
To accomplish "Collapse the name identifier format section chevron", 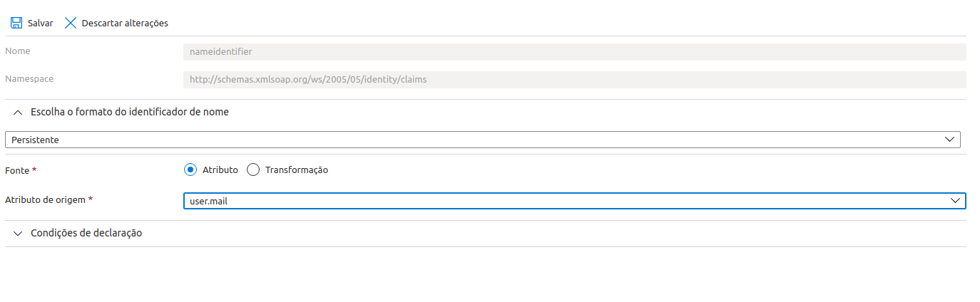I will (18, 113).
